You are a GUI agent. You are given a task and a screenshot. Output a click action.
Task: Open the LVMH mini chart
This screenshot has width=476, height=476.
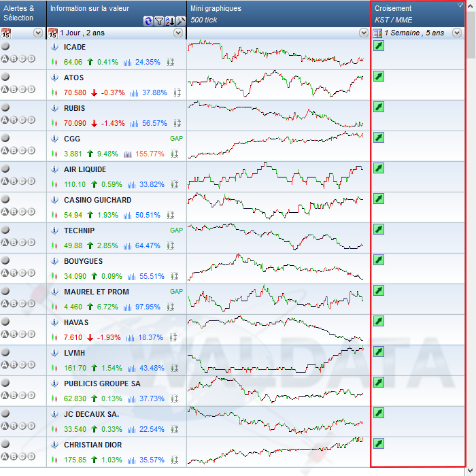275,359
